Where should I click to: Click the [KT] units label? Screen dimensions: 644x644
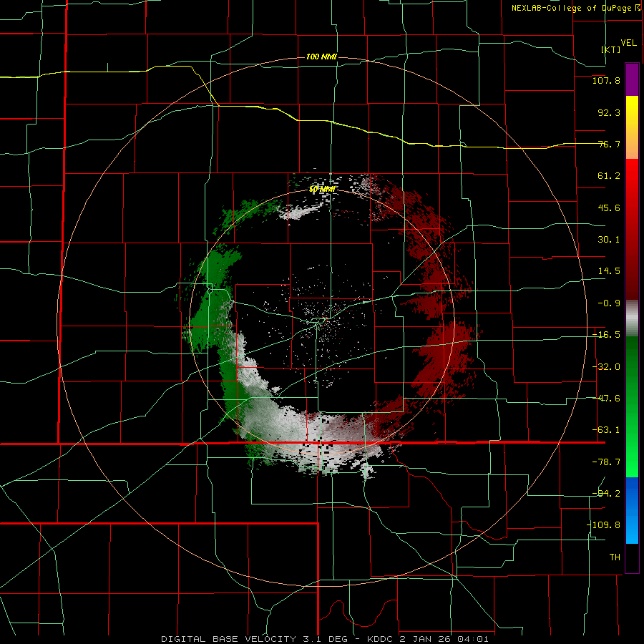click(611, 49)
